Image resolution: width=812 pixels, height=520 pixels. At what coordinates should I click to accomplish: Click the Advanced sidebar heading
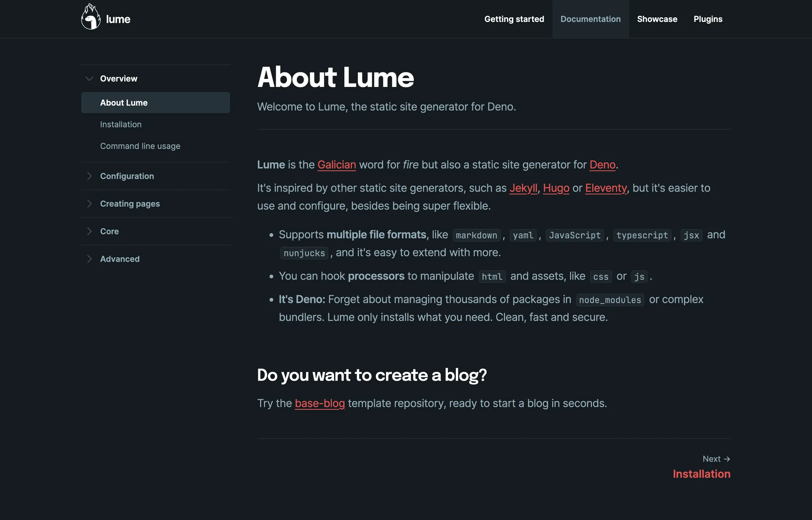point(120,259)
